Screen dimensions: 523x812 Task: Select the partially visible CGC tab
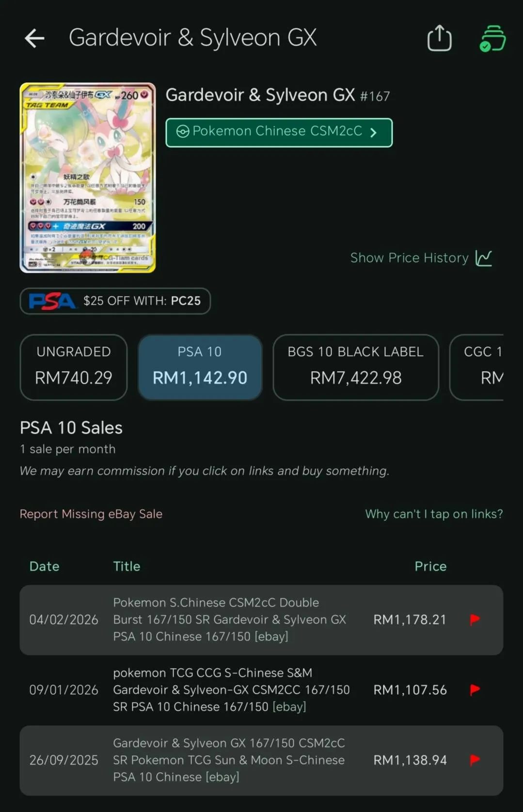coord(477,367)
